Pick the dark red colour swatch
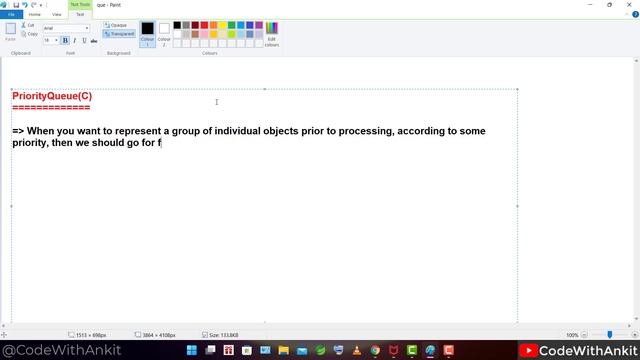 point(195,25)
